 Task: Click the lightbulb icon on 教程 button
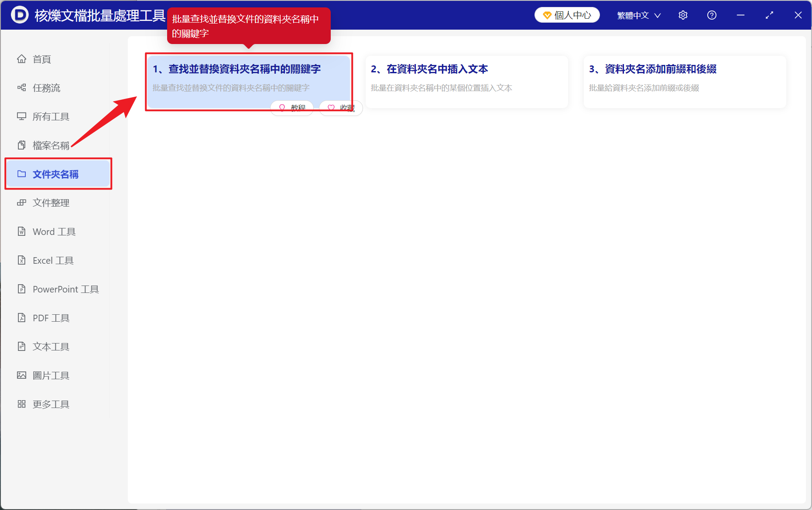tap(282, 108)
